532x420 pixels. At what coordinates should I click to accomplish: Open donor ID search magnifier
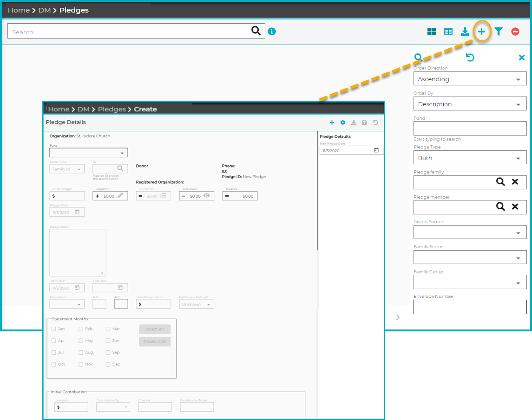[120, 168]
